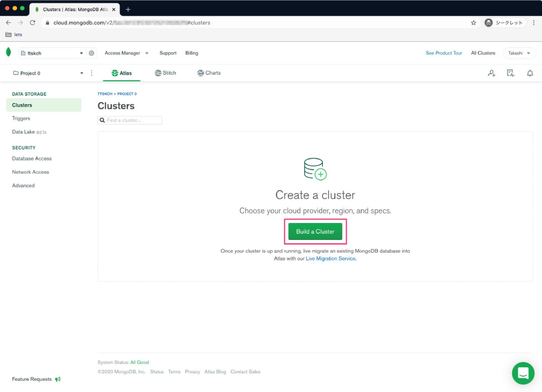Click the Feature Requests megaphone icon

click(x=58, y=379)
